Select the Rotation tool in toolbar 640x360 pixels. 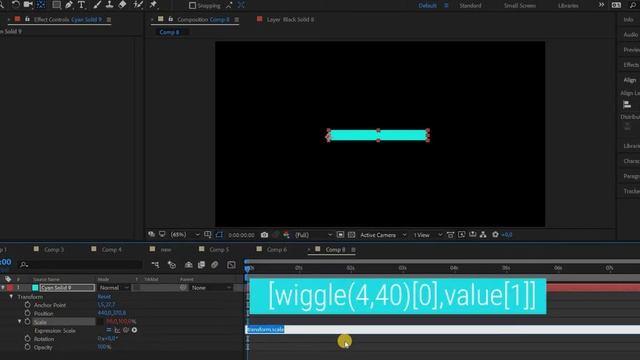point(16,4)
